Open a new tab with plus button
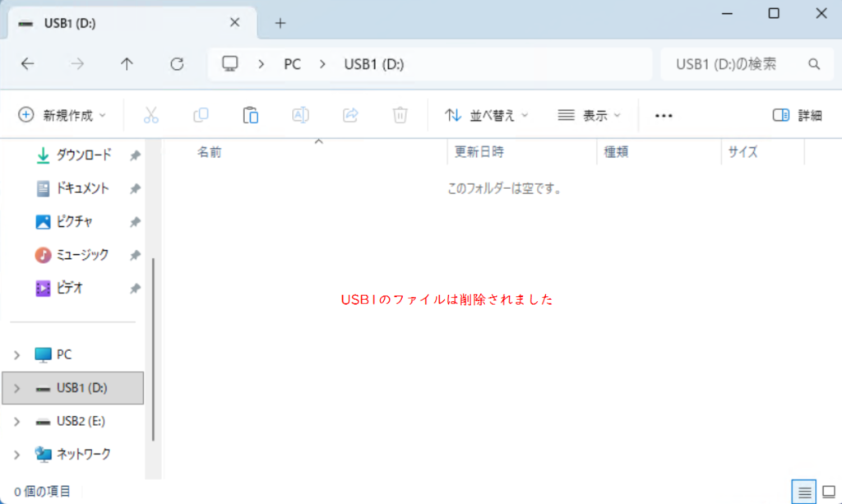 coord(280,23)
